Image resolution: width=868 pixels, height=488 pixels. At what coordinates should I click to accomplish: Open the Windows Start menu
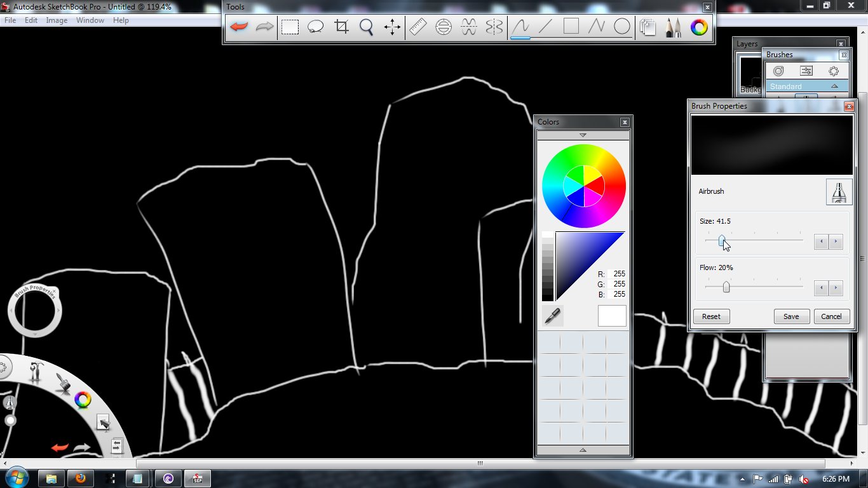16,478
